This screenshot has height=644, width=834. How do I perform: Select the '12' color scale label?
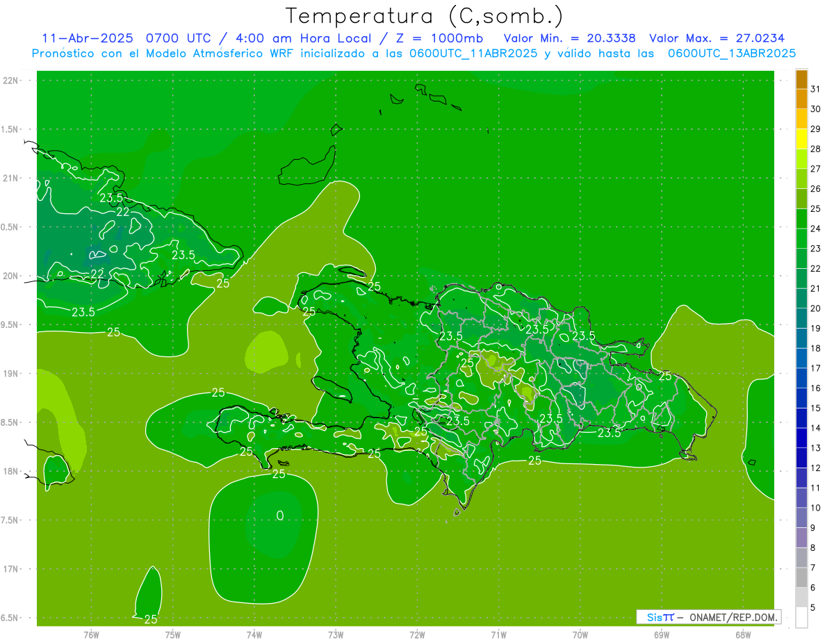[816, 468]
